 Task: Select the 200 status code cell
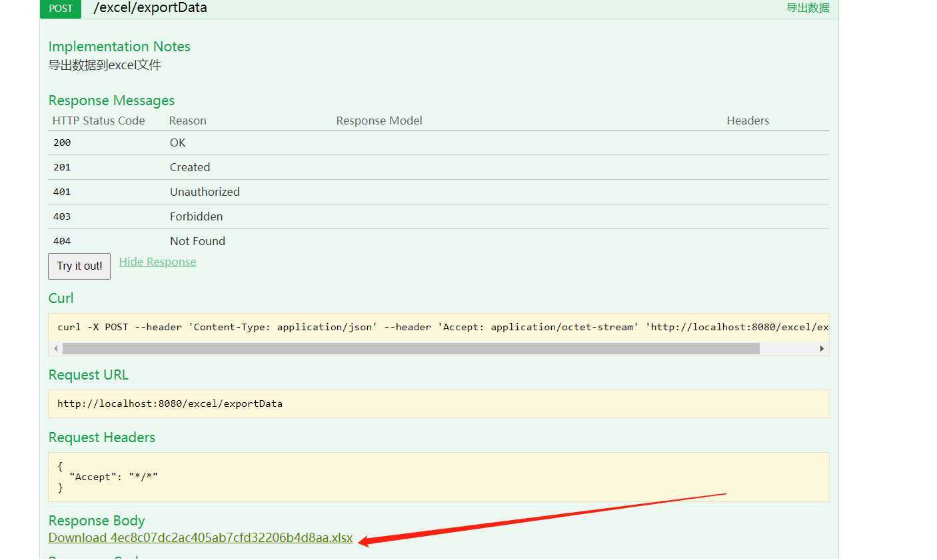coord(62,142)
